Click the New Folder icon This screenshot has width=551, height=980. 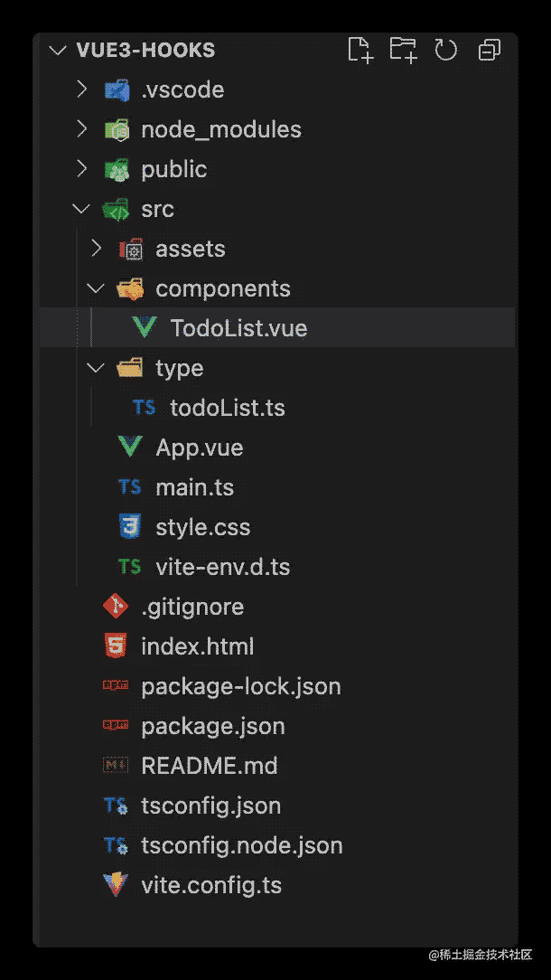(403, 51)
